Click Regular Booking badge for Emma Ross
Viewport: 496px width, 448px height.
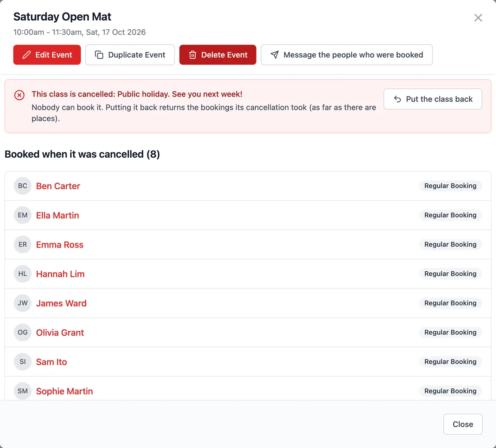(x=450, y=244)
